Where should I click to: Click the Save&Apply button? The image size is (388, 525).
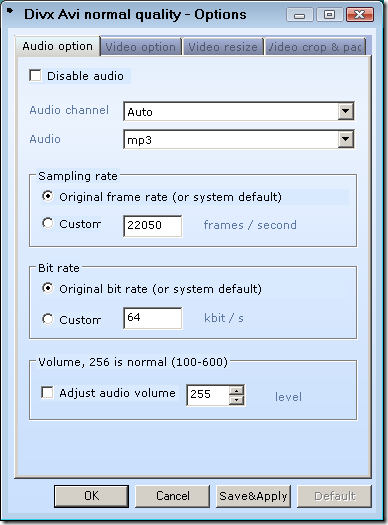pos(253,496)
